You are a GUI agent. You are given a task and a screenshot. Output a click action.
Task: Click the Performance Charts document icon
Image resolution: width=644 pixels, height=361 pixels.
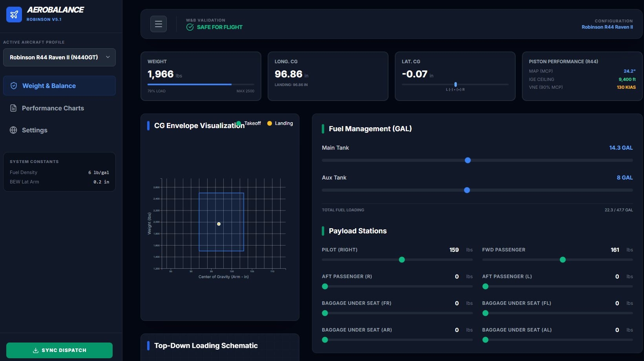click(13, 108)
